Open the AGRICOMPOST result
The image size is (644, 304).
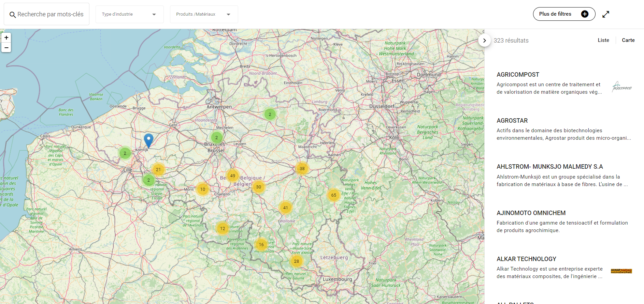coord(518,75)
